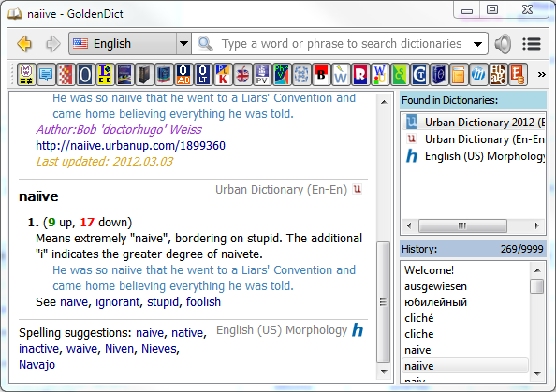
Task: Click the Phr V dictionary icon
Action: pos(282,75)
